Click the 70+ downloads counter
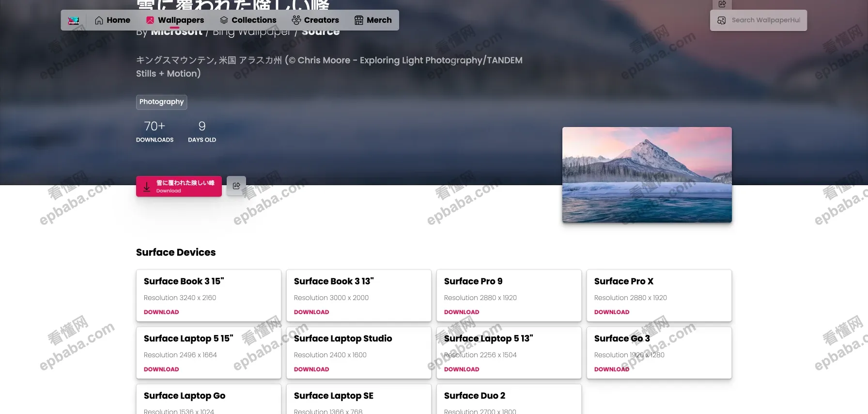This screenshot has height=414, width=868. point(155,131)
